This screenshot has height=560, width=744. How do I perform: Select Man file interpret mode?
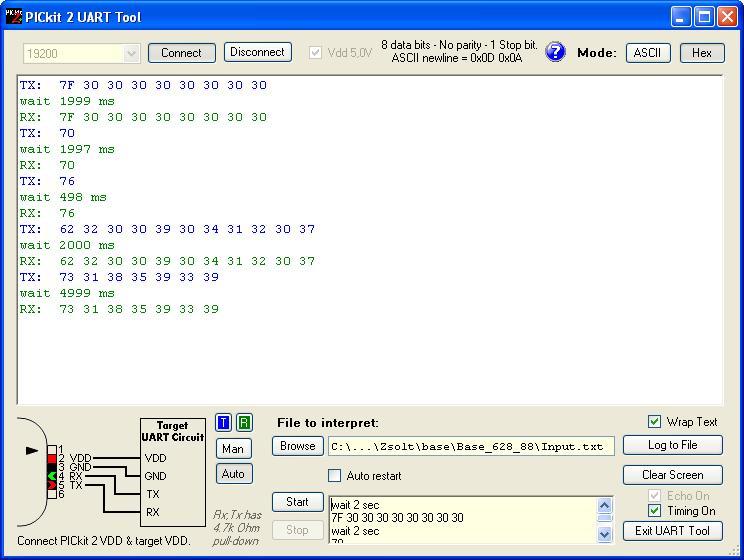tap(233, 449)
